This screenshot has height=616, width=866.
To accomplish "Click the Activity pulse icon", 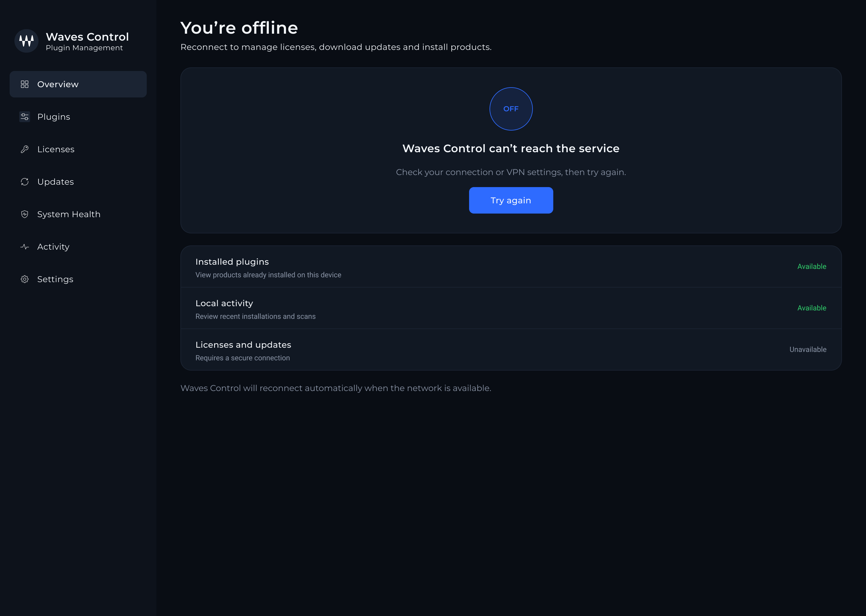I will 25,247.
